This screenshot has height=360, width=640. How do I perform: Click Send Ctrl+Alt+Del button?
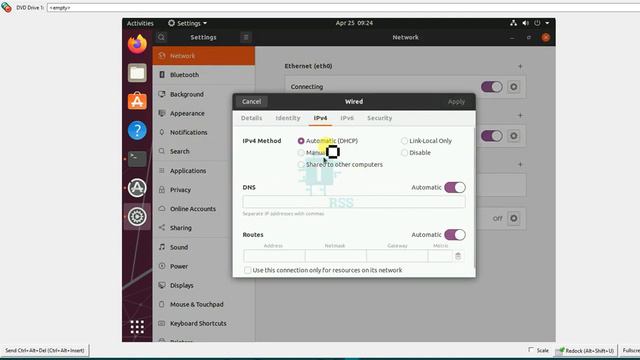pyautogui.click(x=44, y=350)
